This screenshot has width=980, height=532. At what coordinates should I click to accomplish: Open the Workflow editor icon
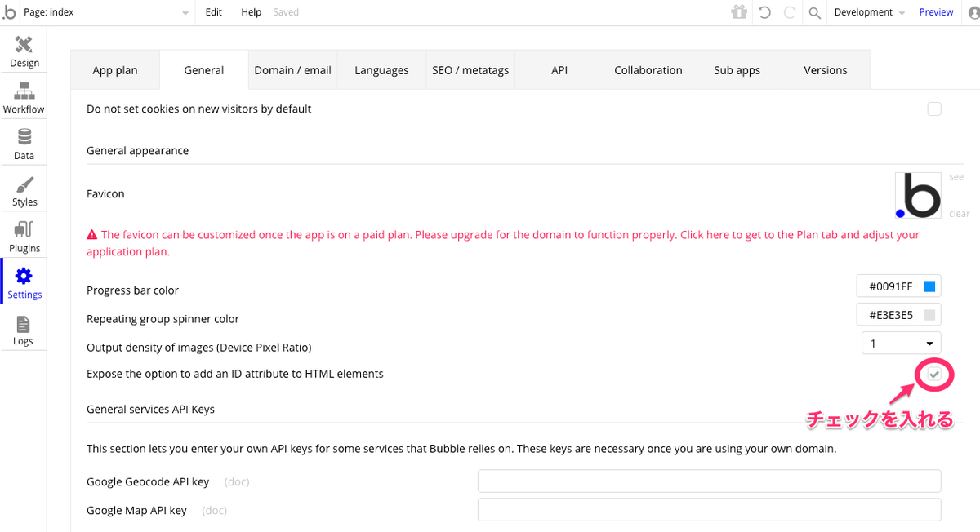[x=24, y=98]
